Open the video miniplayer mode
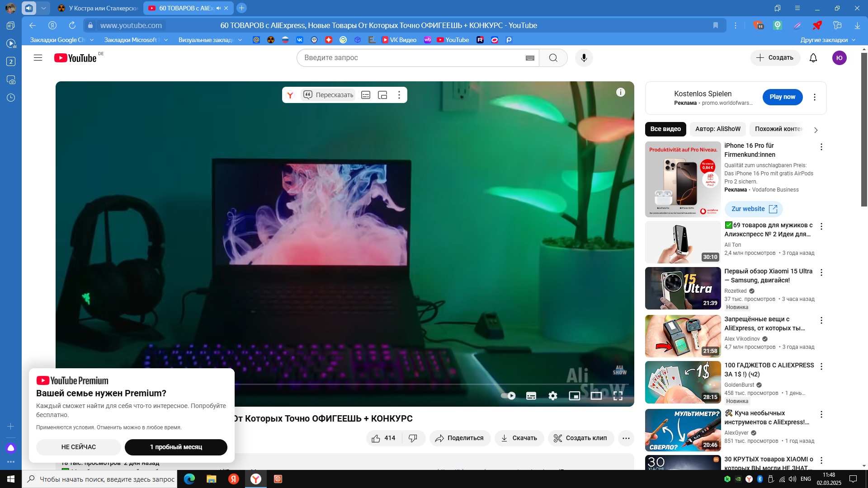 pyautogui.click(x=574, y=396)
